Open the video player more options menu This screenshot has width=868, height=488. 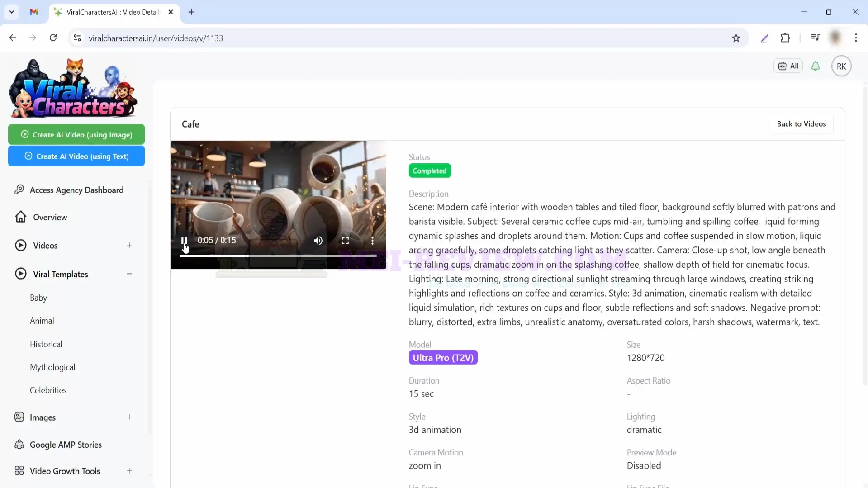point(372,241)
